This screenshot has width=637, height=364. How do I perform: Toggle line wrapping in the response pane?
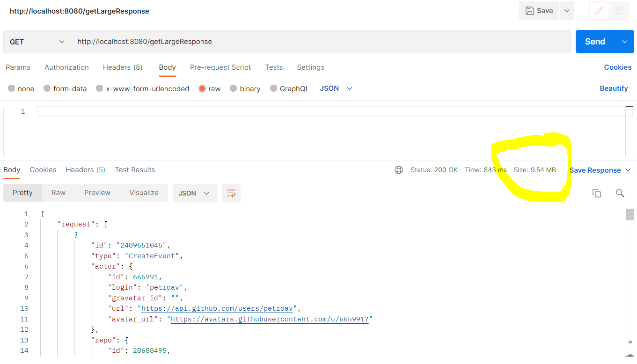231,193
